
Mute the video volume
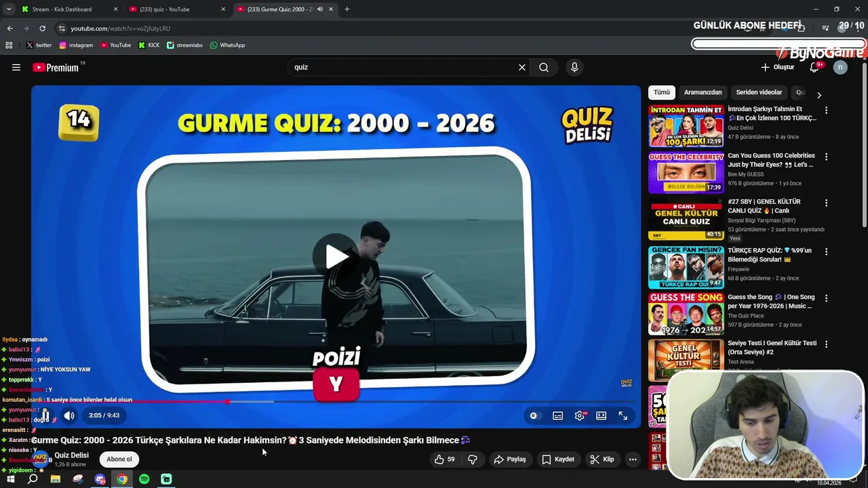point(69,415)
